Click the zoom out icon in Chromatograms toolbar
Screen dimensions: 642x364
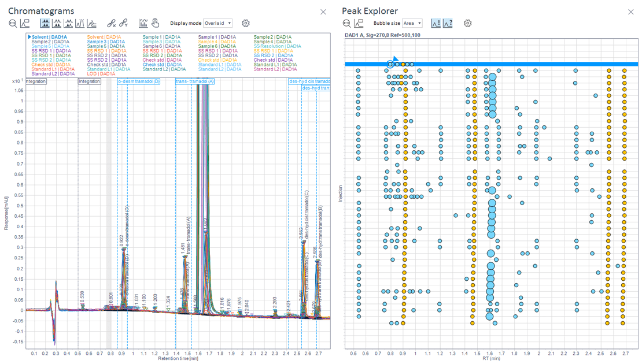click(x=13, y=24)
